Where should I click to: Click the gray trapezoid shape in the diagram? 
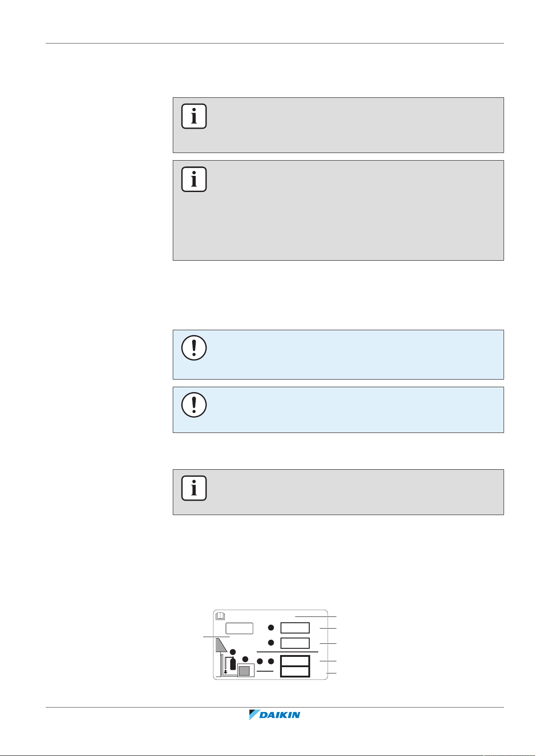221,645
